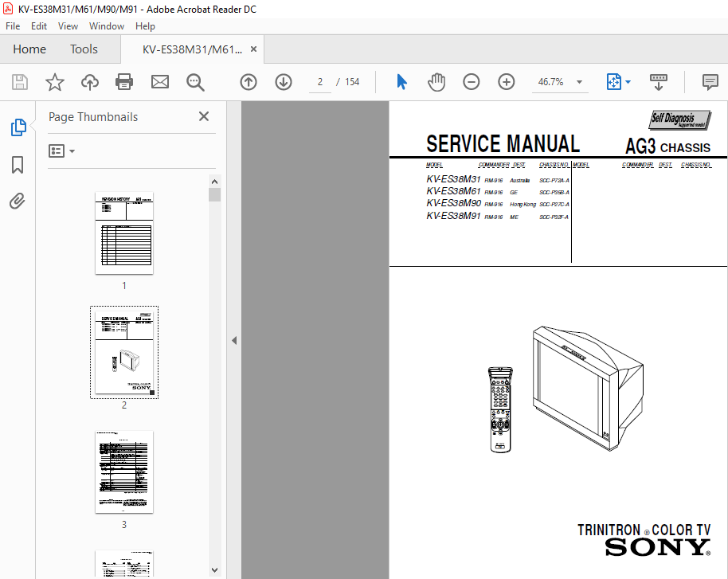Collapse the navigation pane arrow
This screenshot has width=728, height=579.
pos(234,340)
